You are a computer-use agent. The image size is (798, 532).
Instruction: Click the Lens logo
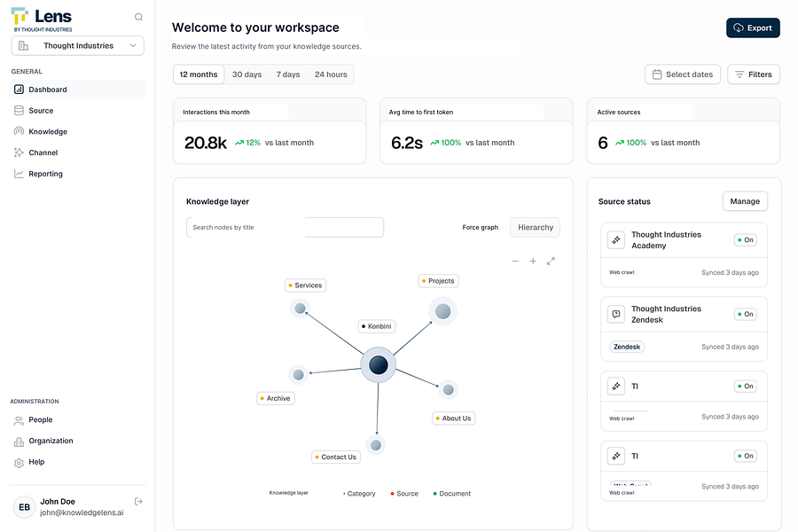coord(42,20)
